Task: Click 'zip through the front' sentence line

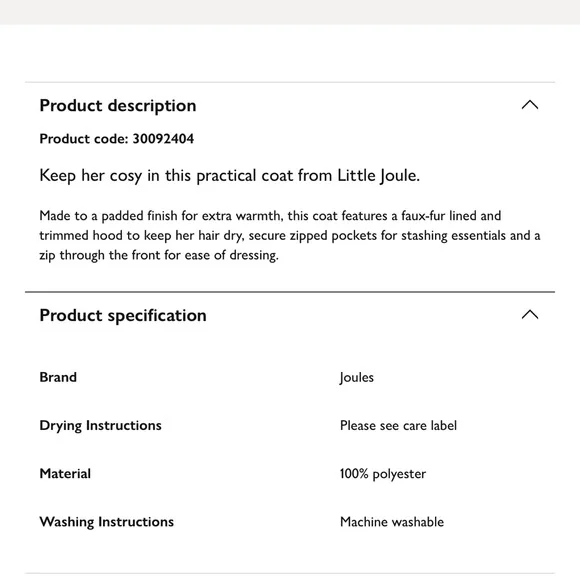Action: pyautogui.click(x=159, y=255)
